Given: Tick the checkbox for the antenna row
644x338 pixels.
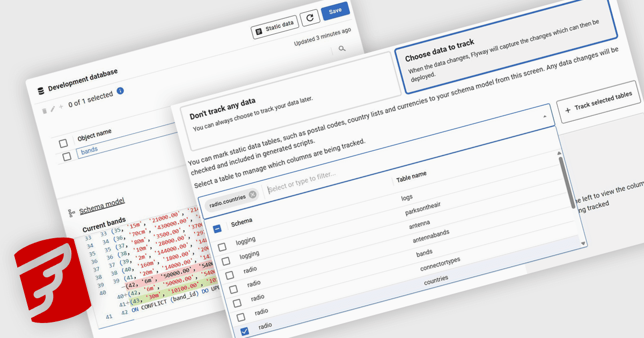Looking at the screenshot, I should [230, 275].
